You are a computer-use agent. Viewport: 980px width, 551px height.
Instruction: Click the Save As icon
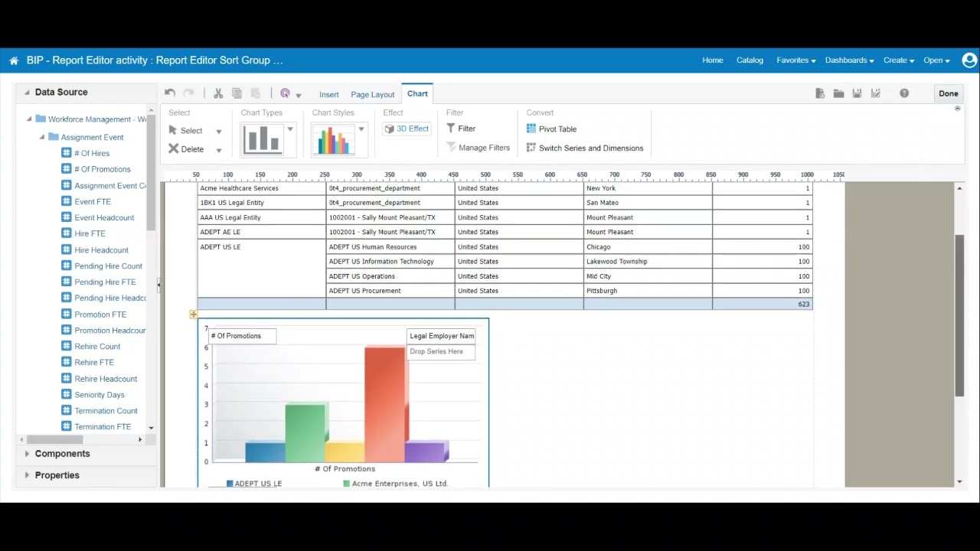click(876, 93)
